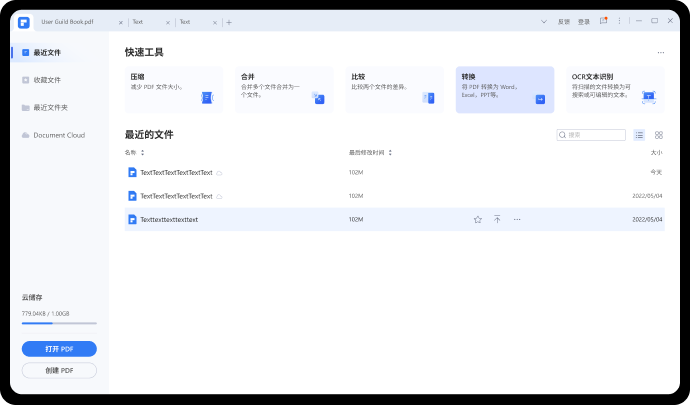Close the User Guild Book.pdf tab

[x=121, y=22]
